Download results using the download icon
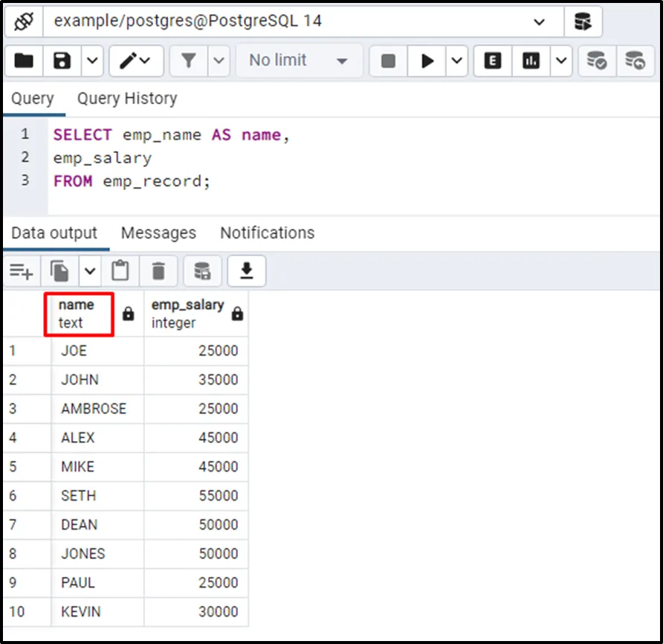This screenshot has width=663, height=644. 246,272
